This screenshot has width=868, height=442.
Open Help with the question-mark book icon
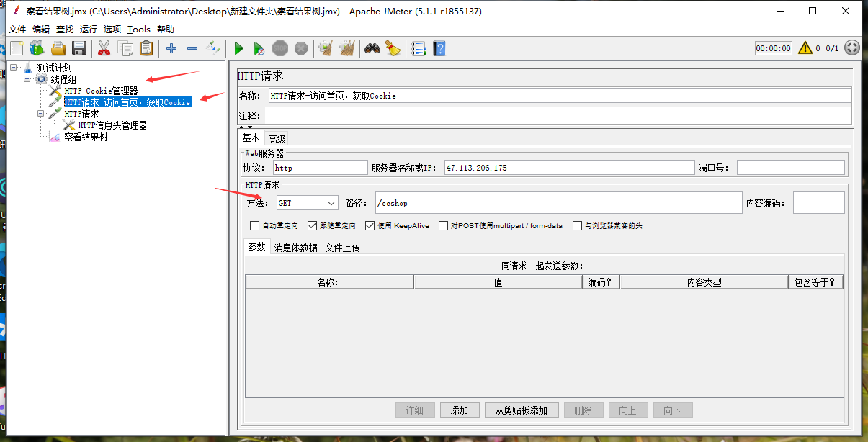click(439, 48)
